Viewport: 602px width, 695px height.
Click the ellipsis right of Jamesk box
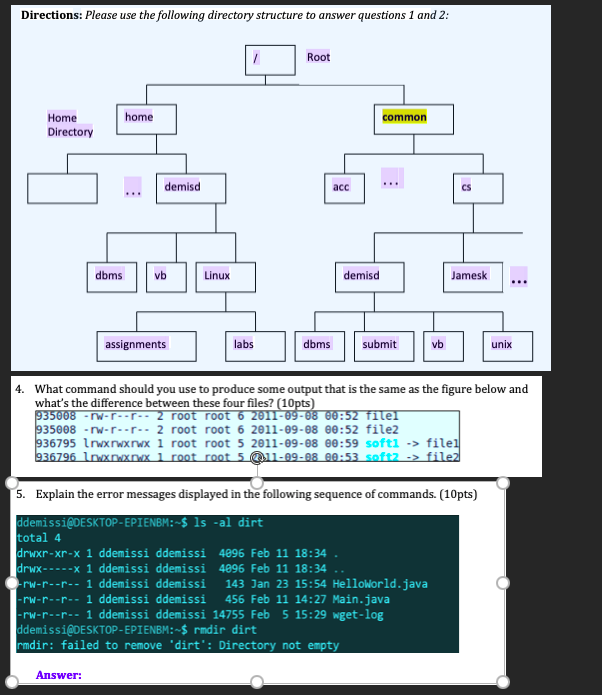tap(519, 277)
